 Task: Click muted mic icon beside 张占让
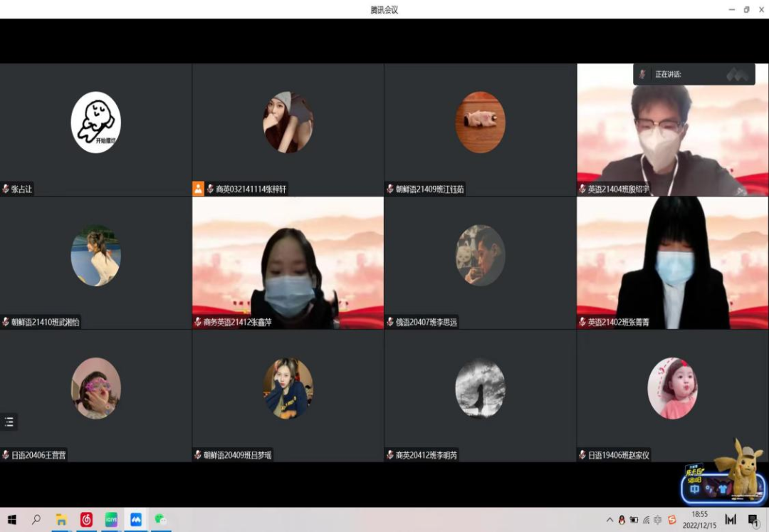pos(6,189)
